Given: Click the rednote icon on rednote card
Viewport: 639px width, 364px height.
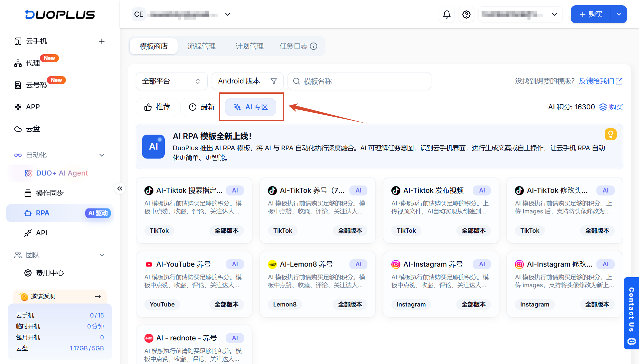Looking at the screenshot, I should [x=149, y=338].
